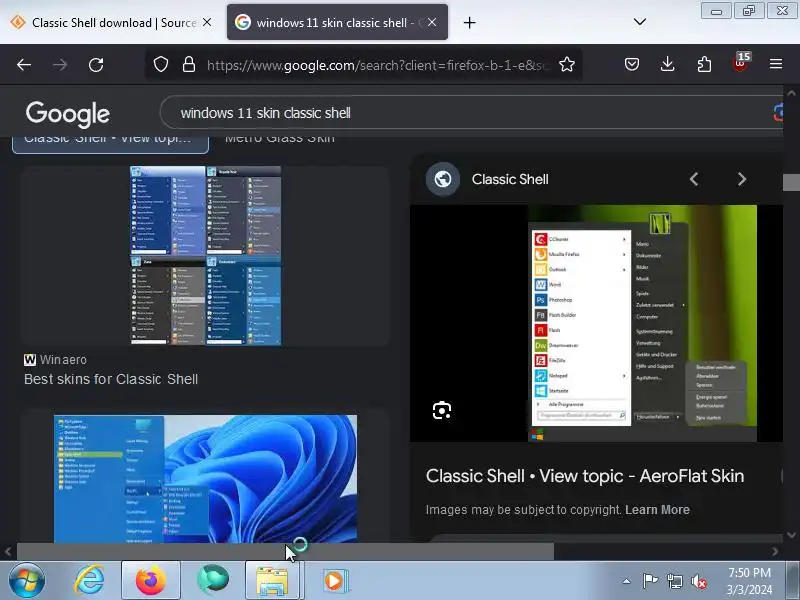Go back with the browser back arrow
This screenshot has height=600, width=800.
point(24,65)
